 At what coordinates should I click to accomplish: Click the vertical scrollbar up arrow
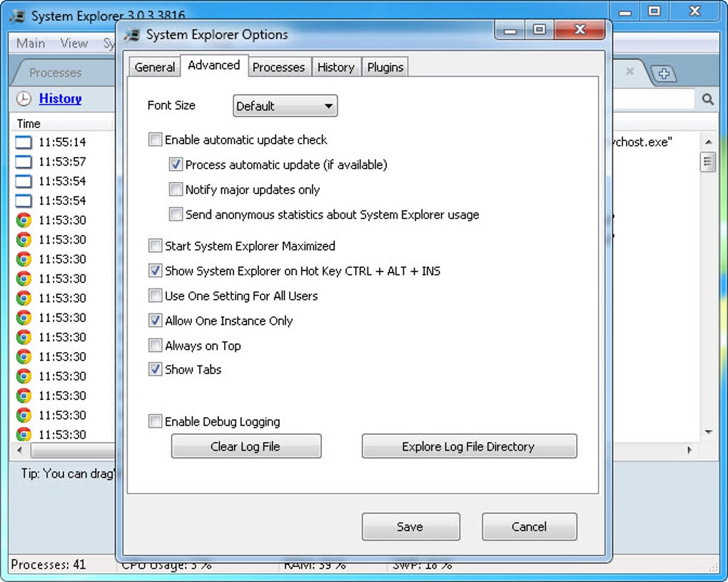pyautogui.click(x=708, y=141)
